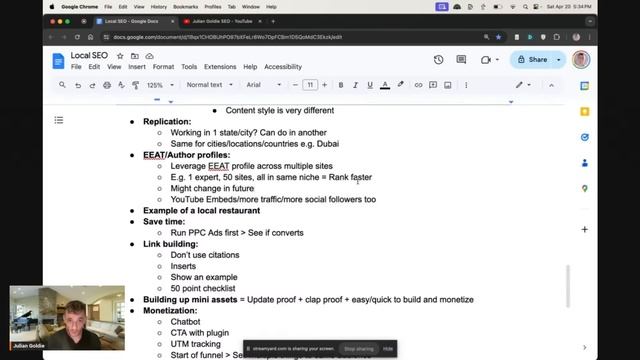The image size is (640, 360).
Task: Hide side panel chevron
Action: point(584,347)
